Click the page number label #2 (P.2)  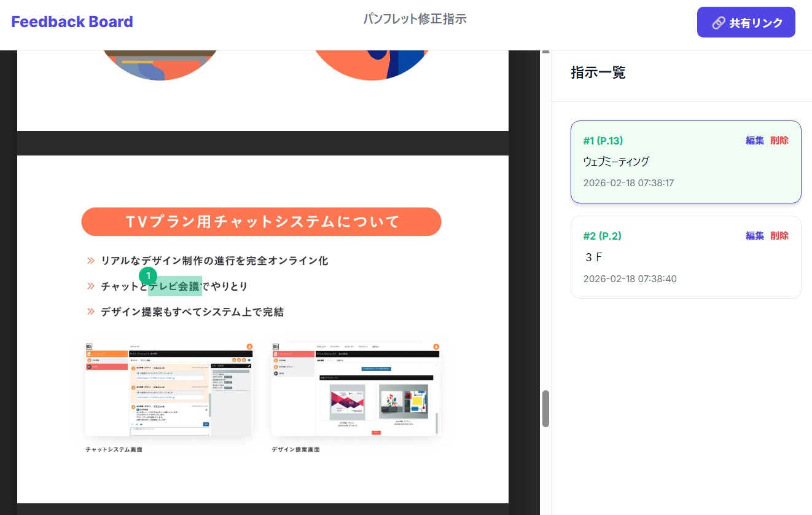point(602,235)
